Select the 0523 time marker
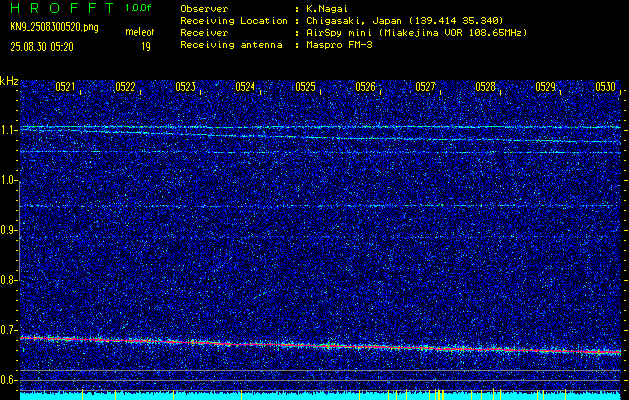The width and height of the screenshot is (629, 400). click(185, 87)
